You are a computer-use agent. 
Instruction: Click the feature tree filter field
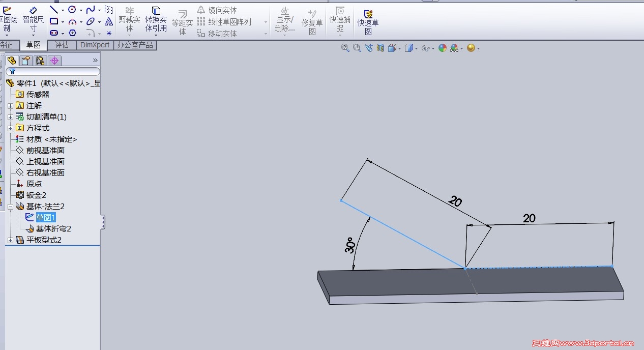pos(53,72)
